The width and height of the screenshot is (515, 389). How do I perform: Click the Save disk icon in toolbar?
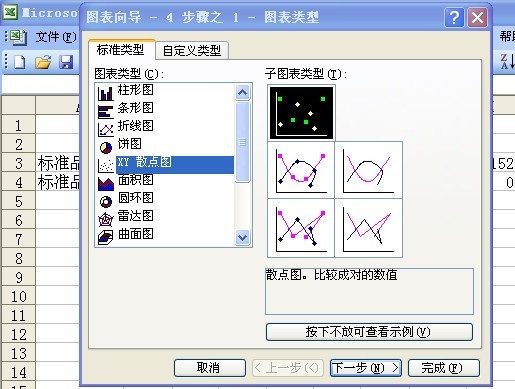(x=66, y=62)
